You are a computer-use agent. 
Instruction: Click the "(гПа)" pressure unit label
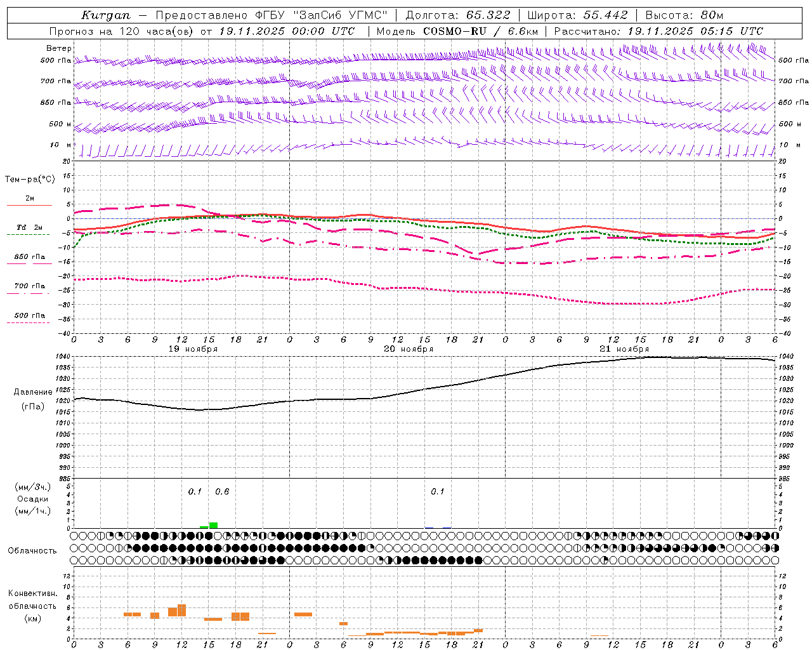click(33, 407)
